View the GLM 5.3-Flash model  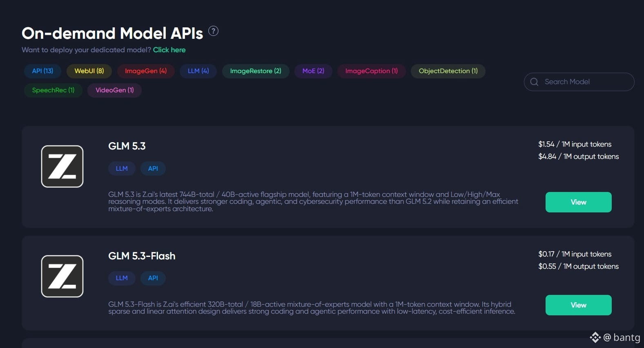coord(578,305)
